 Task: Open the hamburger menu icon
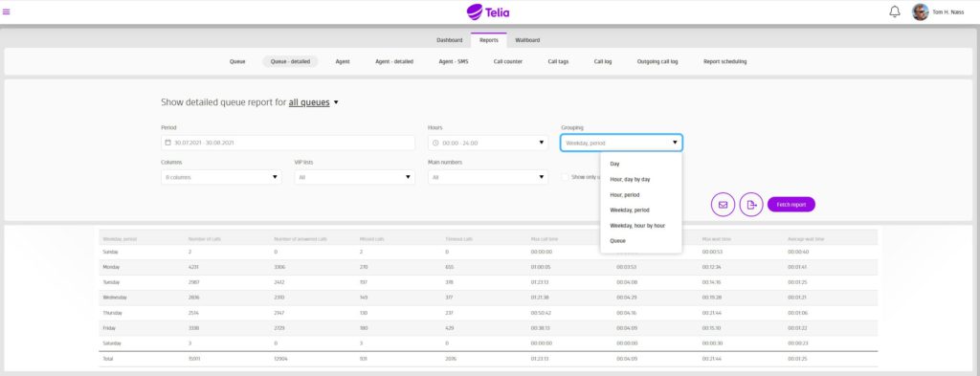[x=7, y=11]
